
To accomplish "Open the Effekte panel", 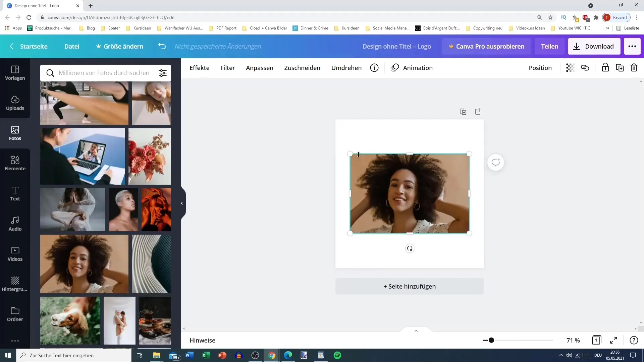I will 200,68.
